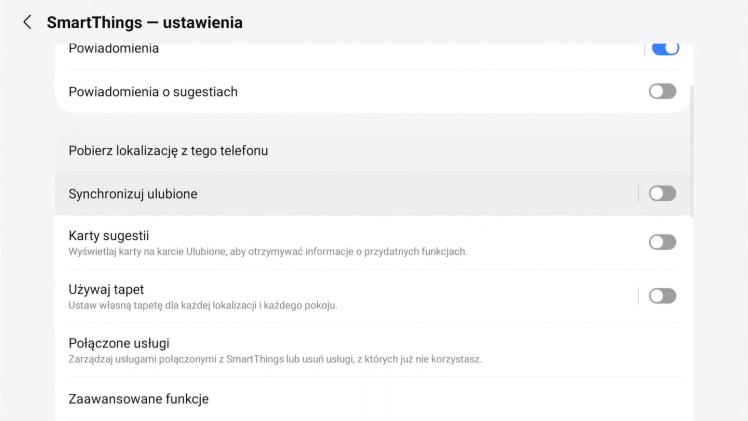The image size is (748, 421).
Task: Click the Używaj tapet title text
Action: pyautogui.click(x=106, y=289)
